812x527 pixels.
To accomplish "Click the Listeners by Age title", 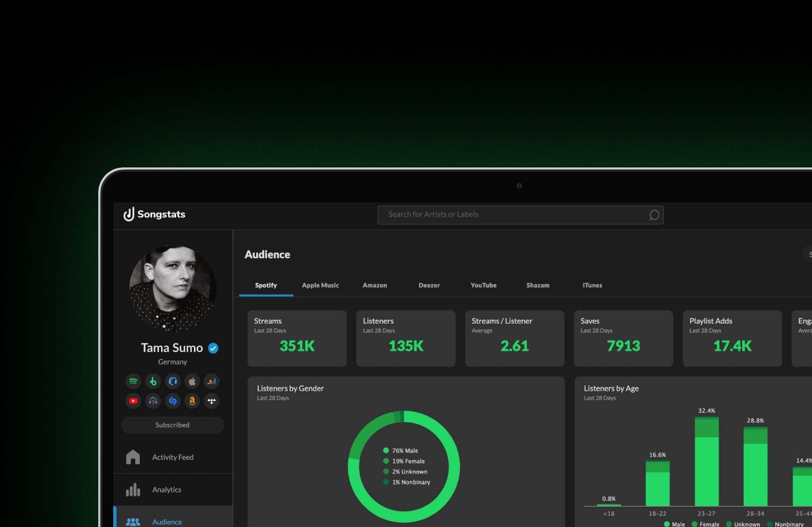I will (x=611, y=389).
